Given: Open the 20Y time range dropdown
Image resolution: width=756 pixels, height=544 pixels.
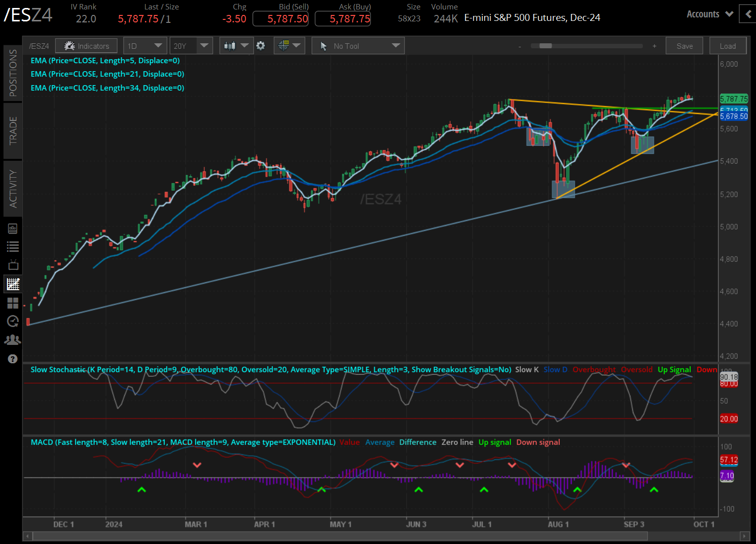Looking at the screenshot, I should pyautogui.click(x=191, y=46).
